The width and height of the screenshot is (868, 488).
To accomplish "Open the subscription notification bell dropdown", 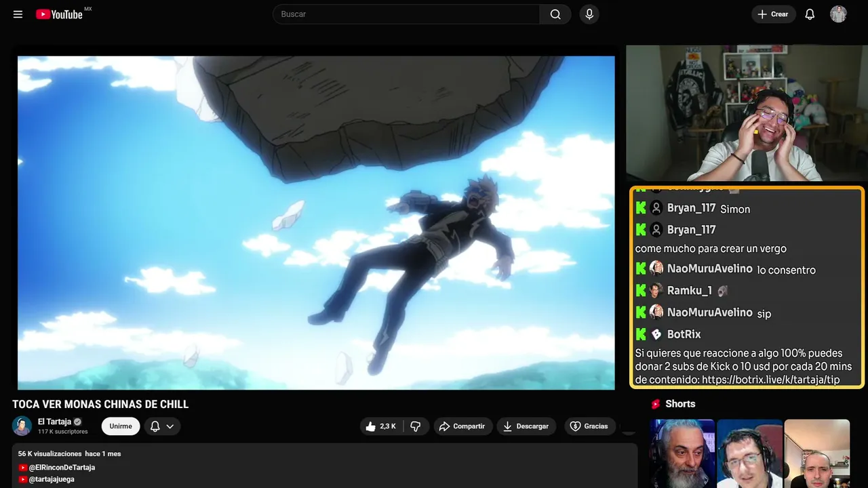I will click(162, 426).
